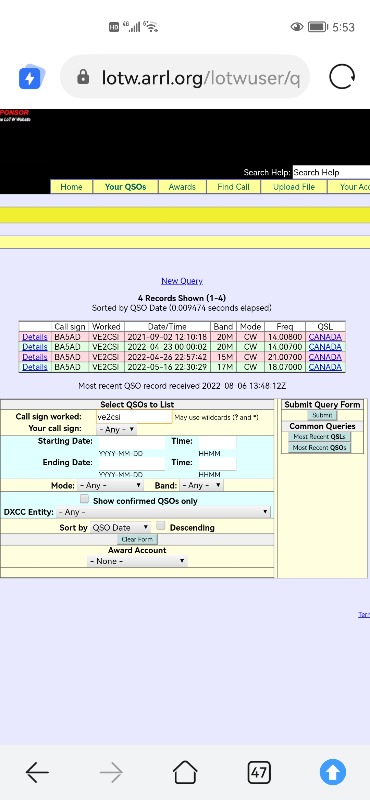The width and height of the screenshot is (370, 800).
Task: Open the tab switcher showing 47
Action: (259, 772)
